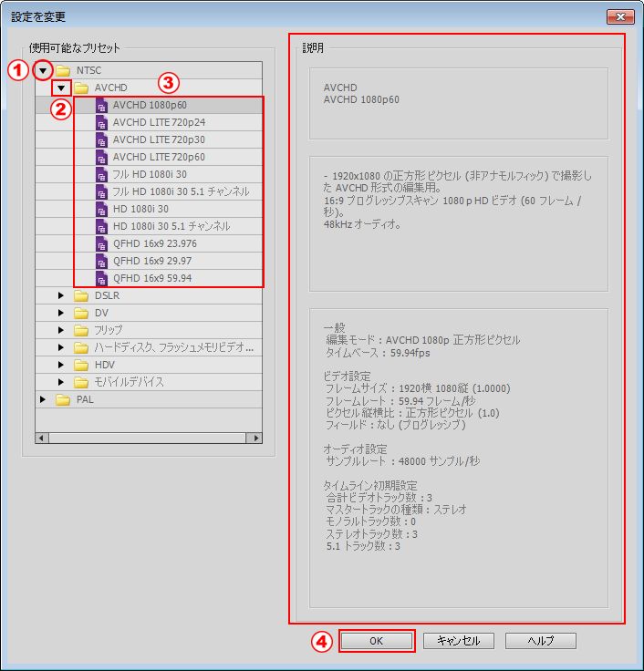
Task: Click the DSLR folder icon
Action: click(x=81, y=295)
